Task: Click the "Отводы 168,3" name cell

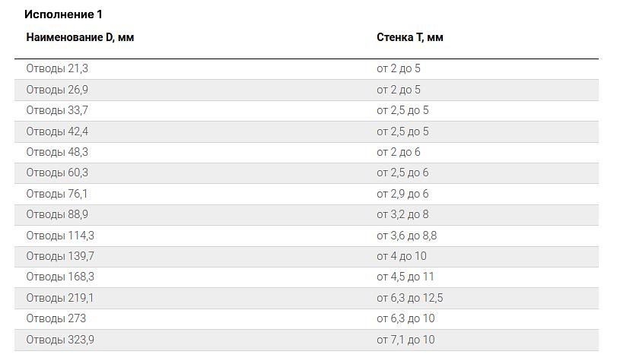Action: (60, 277)
